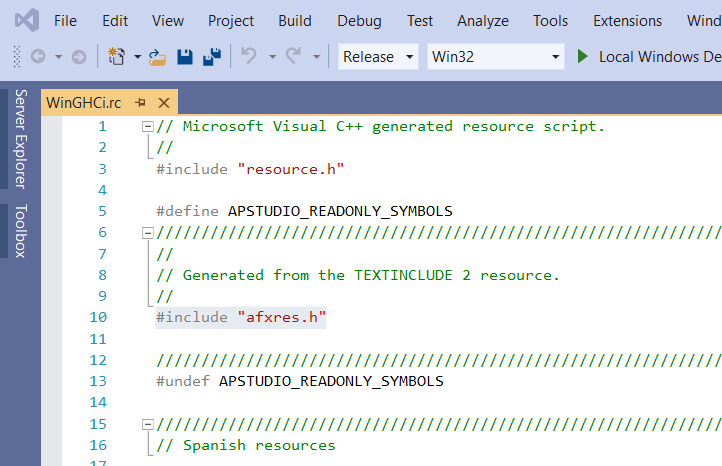Click the New Project toolbar icon
722x466 pixels.
[x=117, y=57]
